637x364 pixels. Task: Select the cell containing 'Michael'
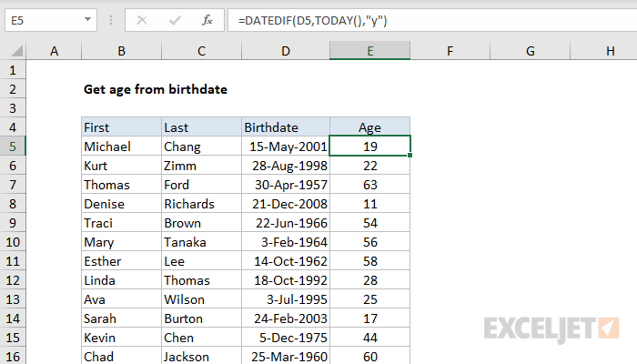click(121, 147)
